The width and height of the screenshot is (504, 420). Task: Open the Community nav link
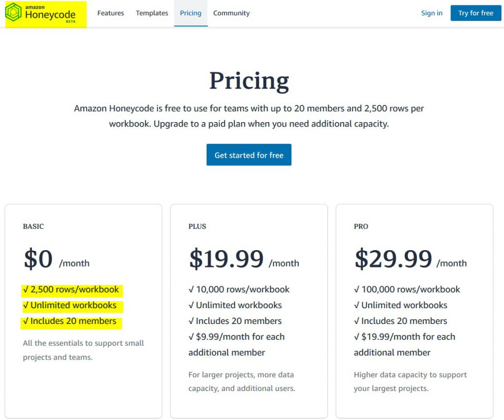tap(231, 13)
